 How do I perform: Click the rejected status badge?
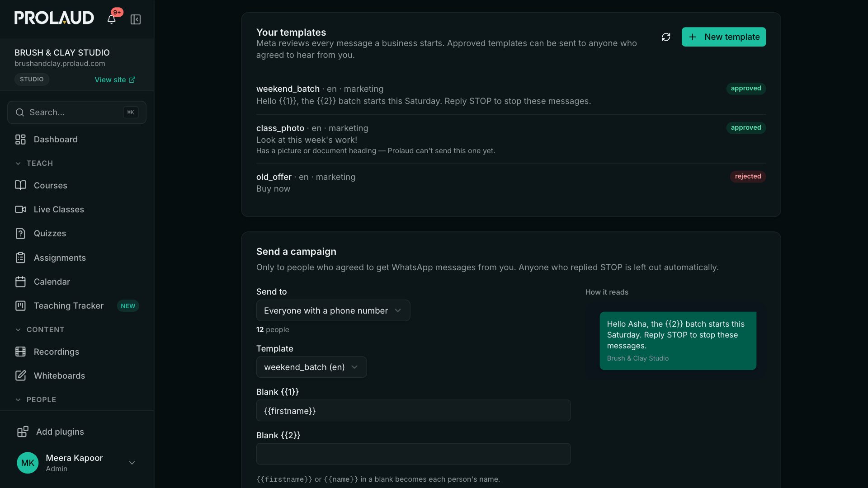coord(748,176)
